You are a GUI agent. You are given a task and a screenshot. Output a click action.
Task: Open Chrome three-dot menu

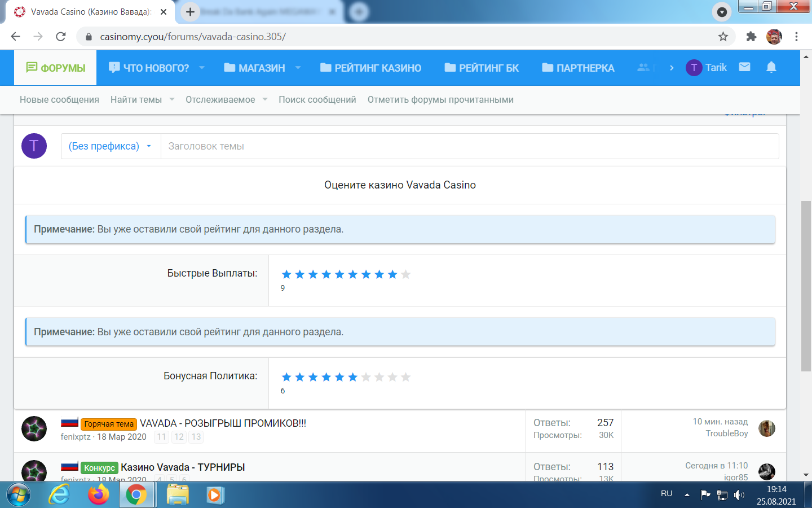(x=796, y=37)
